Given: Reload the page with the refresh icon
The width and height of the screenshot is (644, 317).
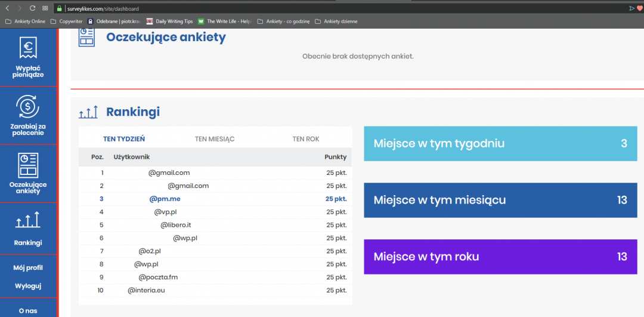Looking at the screenshot, I should (32, 8).
